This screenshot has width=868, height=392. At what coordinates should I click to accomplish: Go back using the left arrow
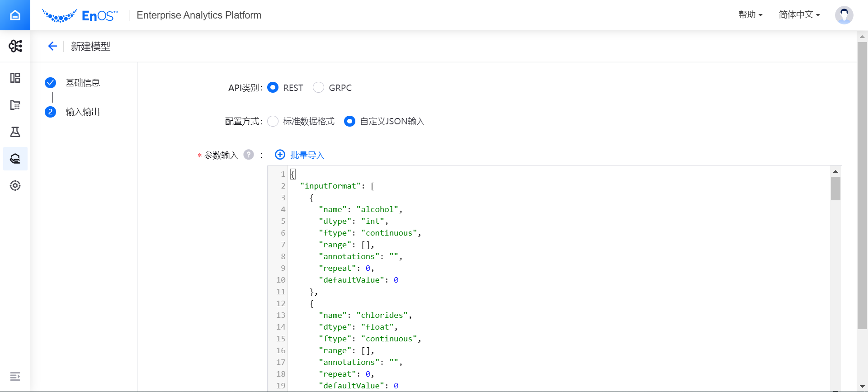[52, 46]
